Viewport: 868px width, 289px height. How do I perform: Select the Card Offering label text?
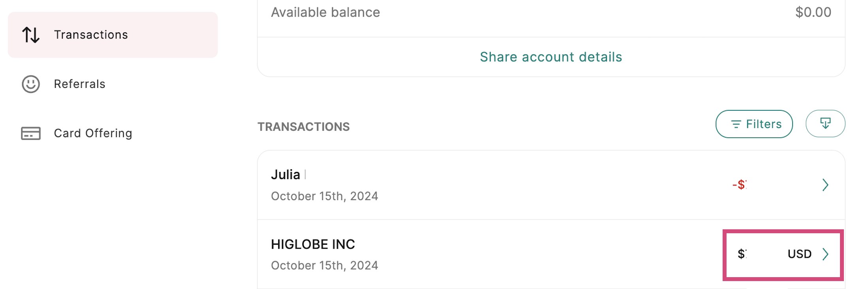pos(93,133)
